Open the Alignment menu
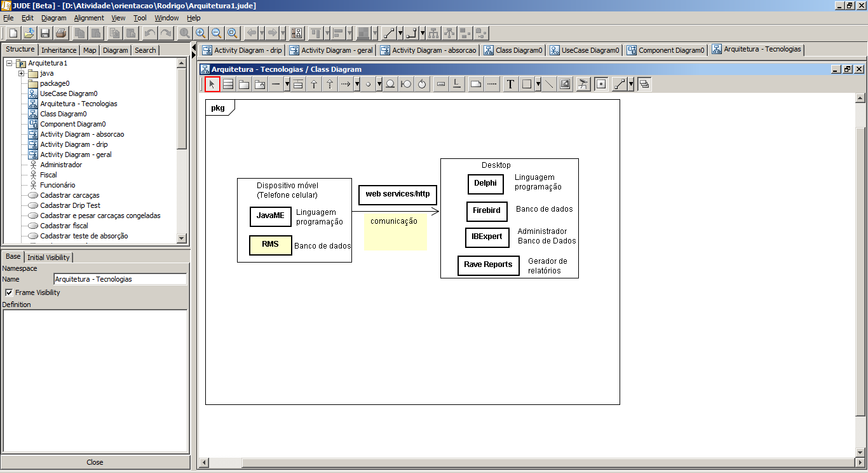The image size is (868, 473). [89, 18]
